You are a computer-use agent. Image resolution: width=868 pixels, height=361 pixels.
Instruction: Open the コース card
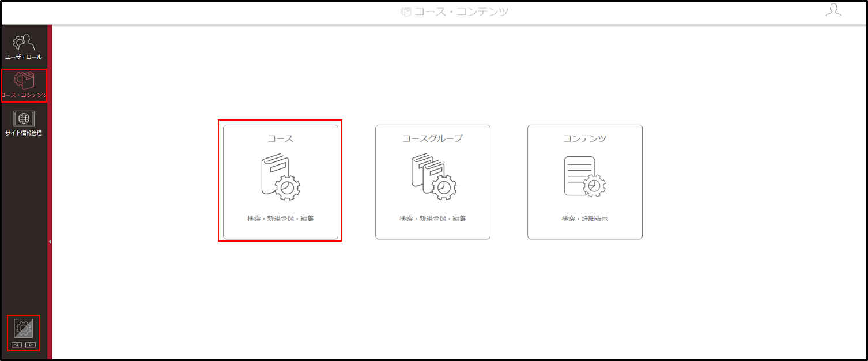(281, 182)
